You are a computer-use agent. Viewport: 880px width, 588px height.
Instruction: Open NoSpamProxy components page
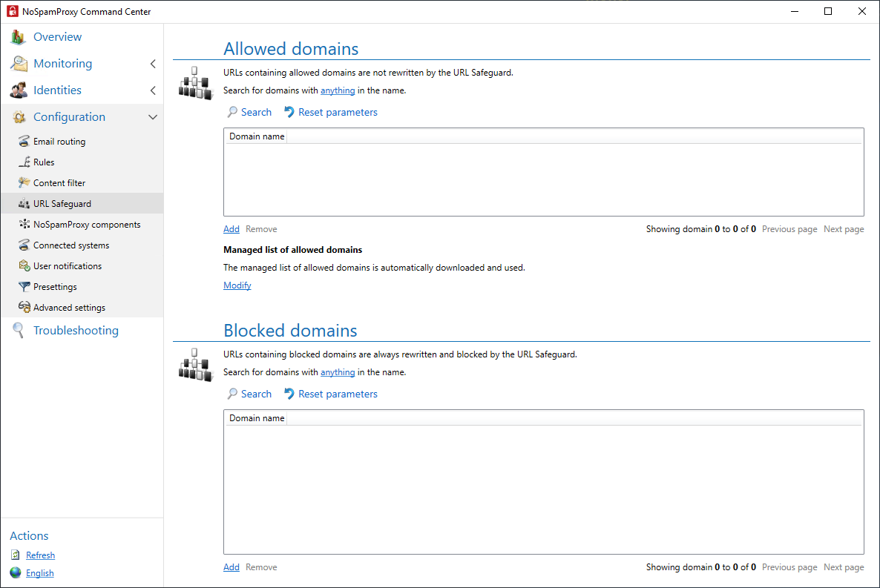[x=86, y=225]
